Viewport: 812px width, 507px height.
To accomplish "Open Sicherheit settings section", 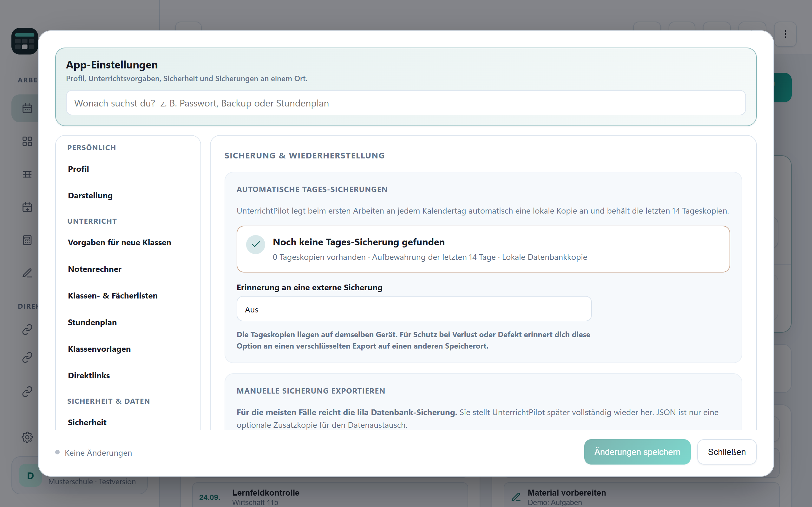I will [87, 422].
